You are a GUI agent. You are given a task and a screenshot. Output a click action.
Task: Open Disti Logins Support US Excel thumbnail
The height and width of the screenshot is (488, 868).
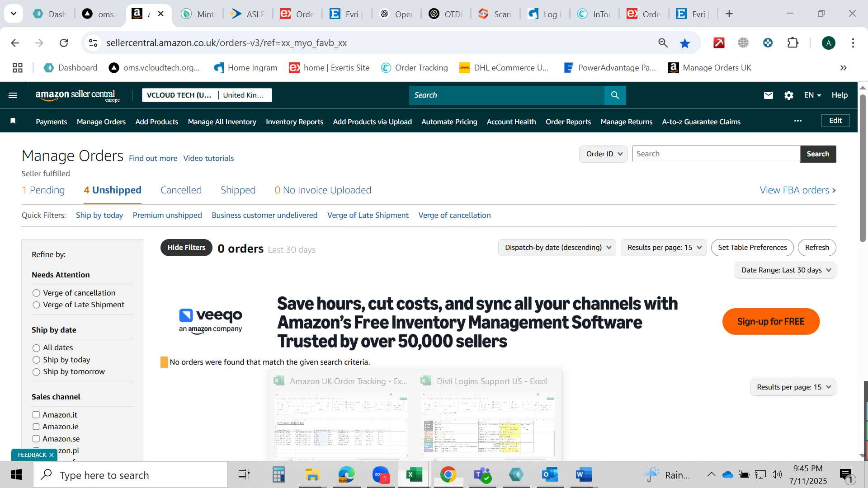pos(487,416)
